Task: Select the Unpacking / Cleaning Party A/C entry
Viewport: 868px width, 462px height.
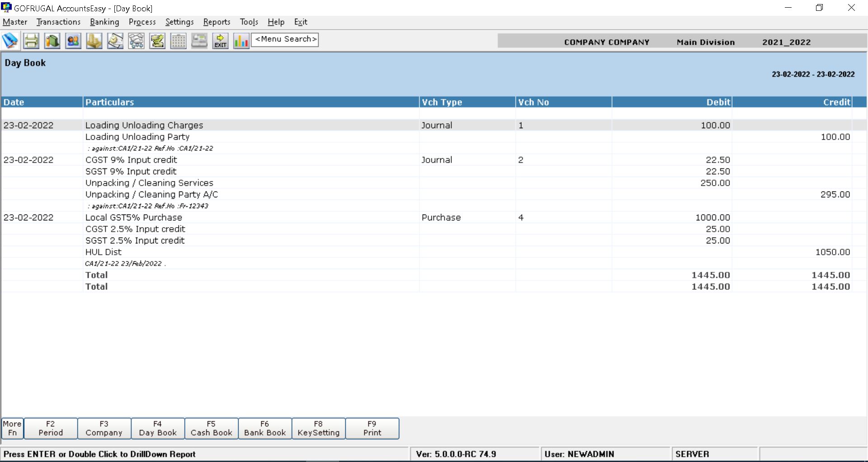Action: (x=151, y=195)
